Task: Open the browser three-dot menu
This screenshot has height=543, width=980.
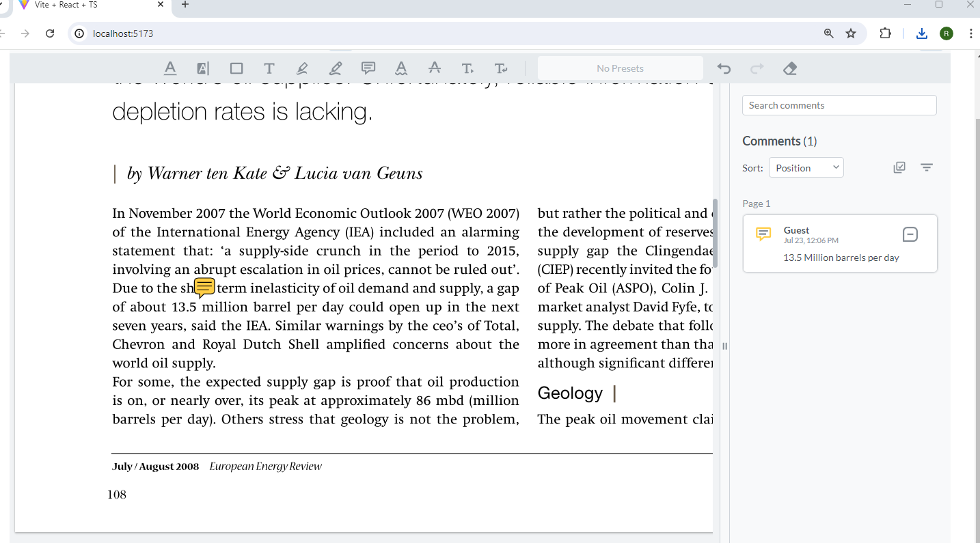Action: click(x=971, y=33)
